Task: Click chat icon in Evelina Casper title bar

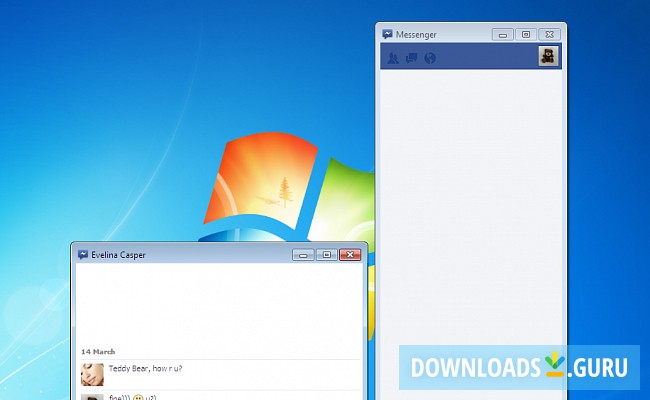Action: [x=83, y=255]
